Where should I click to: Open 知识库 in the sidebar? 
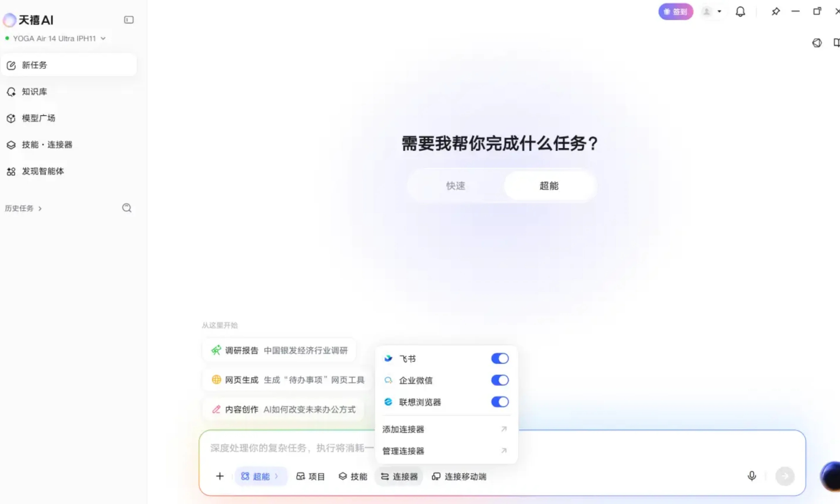click(x=69, y=92)
